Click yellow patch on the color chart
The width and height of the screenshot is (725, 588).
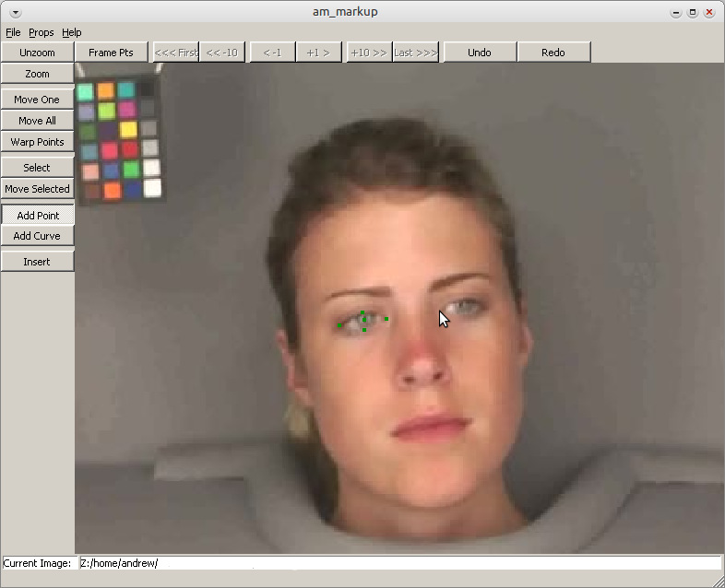click(128, 130)
